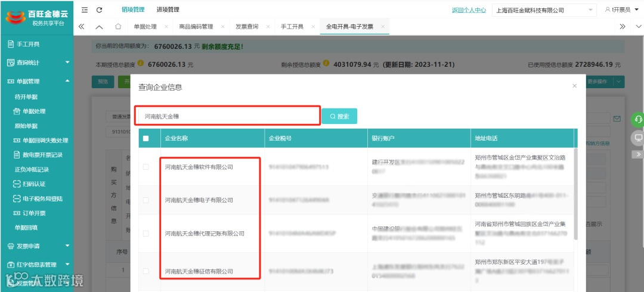Expand 查询统计 sidebar menu

click(x=36, y=63)
